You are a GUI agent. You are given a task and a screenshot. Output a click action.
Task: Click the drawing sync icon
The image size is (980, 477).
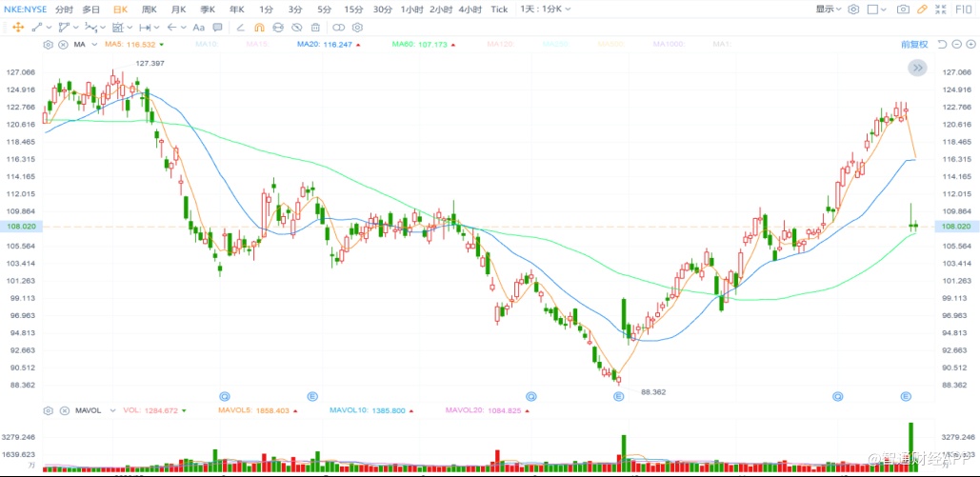(x=278, y=28)
